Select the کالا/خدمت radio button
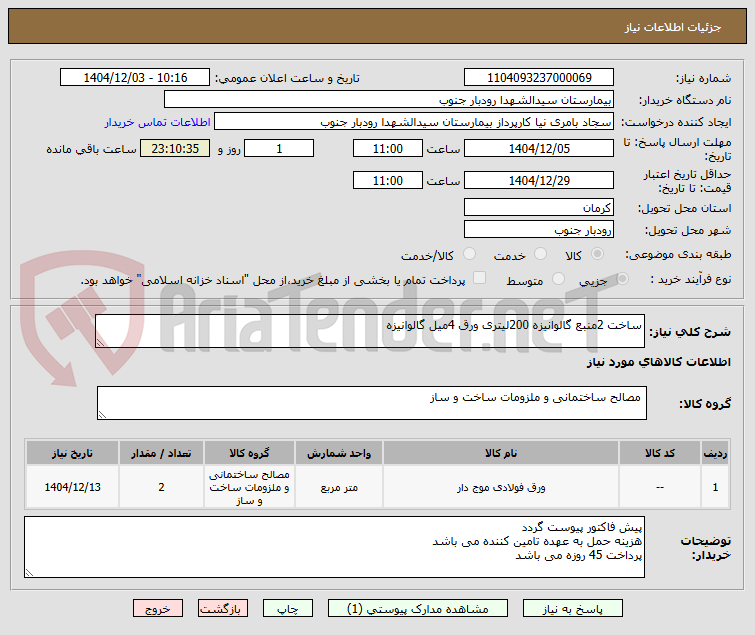The width and height of the screenshot is (755, 635). click(469, 254)
